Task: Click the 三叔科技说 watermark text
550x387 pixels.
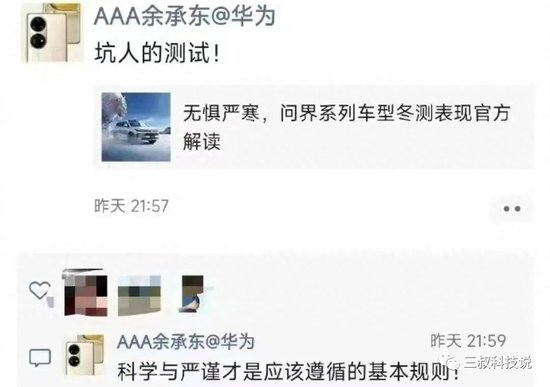Action: point(498,362)
